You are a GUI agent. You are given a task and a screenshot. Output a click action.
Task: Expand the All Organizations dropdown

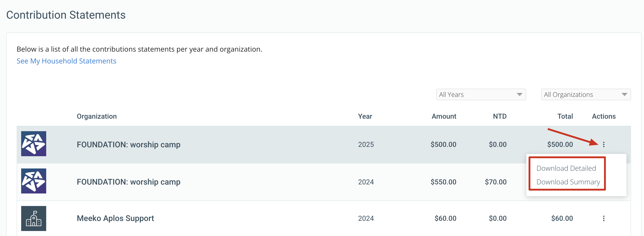click(x=586, y=94)
